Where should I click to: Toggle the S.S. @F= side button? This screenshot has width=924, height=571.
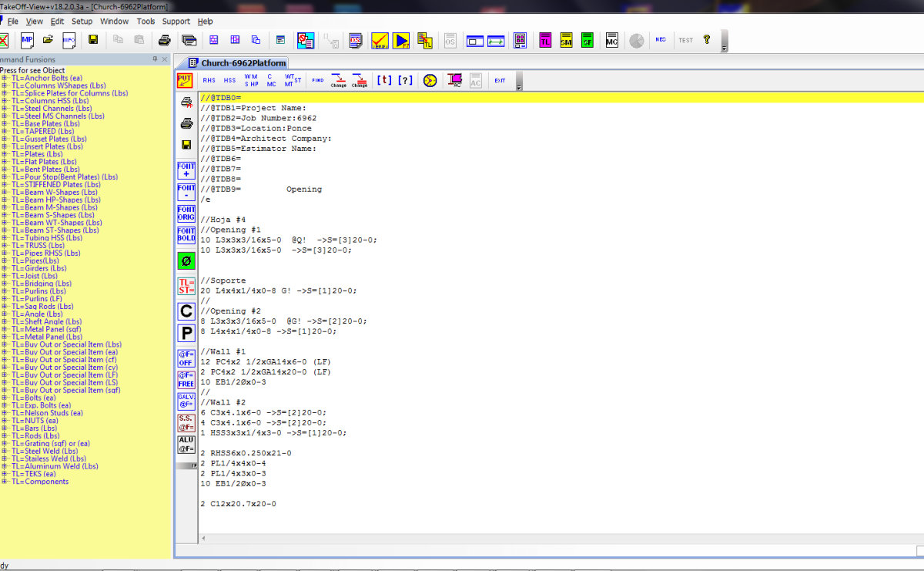(186, 423)
